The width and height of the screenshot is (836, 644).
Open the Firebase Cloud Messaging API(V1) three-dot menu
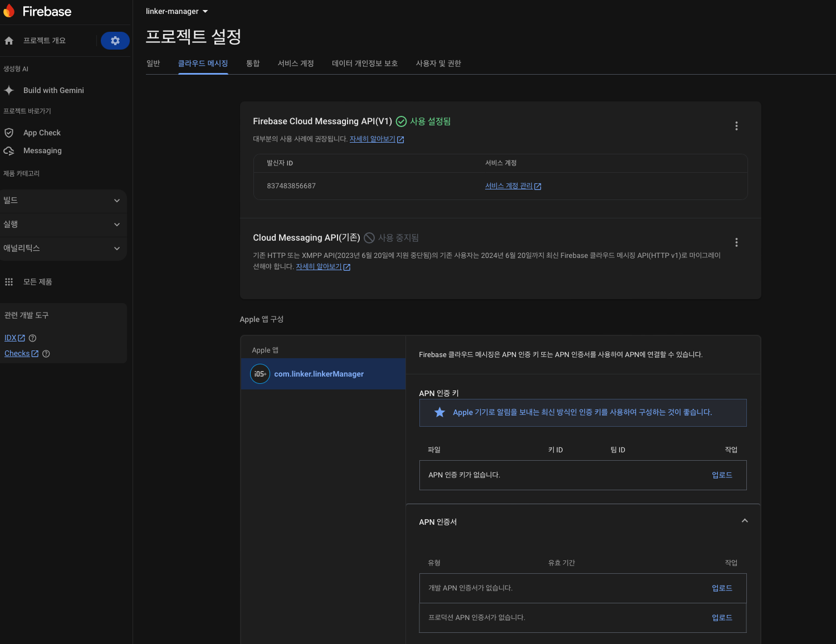736,126
